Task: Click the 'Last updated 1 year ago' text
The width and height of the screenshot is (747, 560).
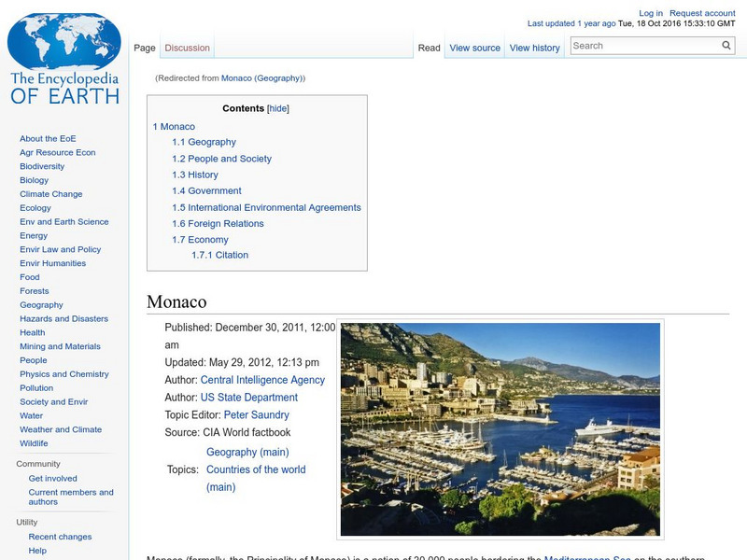Action: pyautogui.click(x=571, y=23)
